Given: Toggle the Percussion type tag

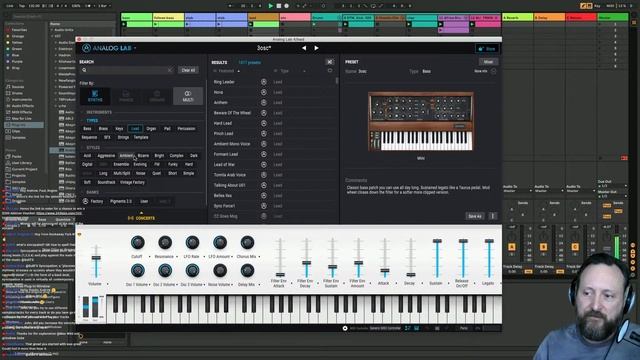Looking at the screenshot, I should point(186,129).
